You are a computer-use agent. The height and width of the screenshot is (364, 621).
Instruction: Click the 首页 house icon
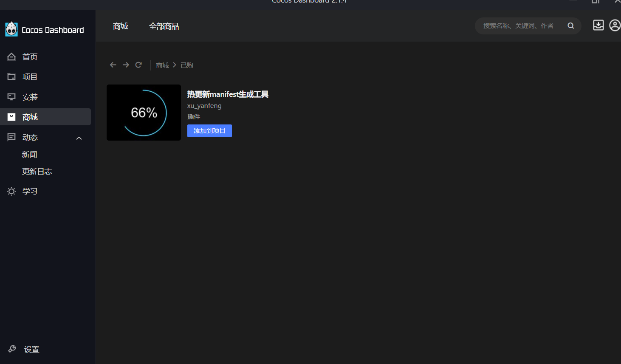(x=11, y=56)
